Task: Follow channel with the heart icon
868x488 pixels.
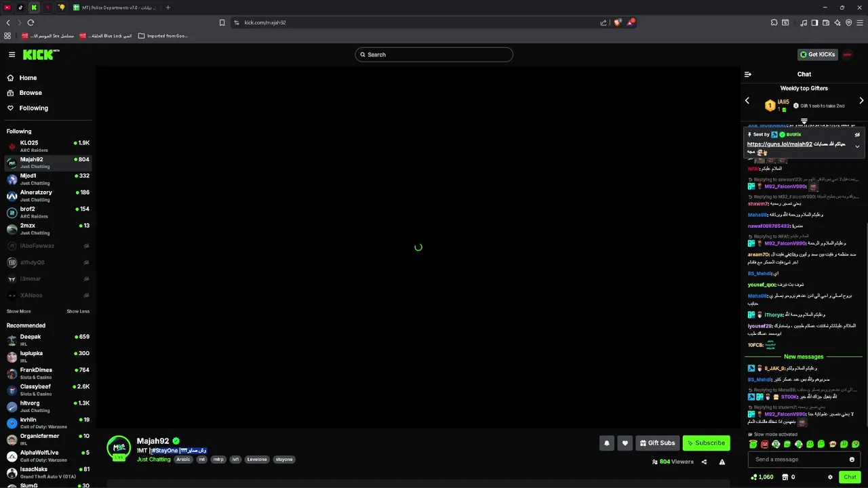Action: 625,443
